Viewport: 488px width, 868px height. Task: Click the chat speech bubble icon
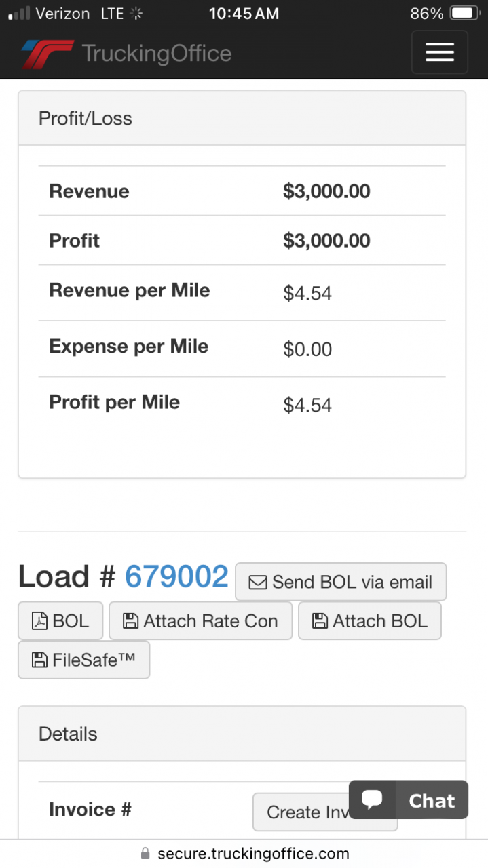pyautogui.click(x=372, y=800)
